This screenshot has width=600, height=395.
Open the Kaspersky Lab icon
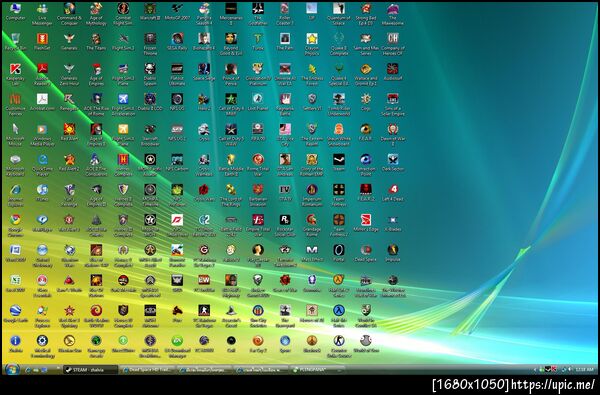point(15,75)
